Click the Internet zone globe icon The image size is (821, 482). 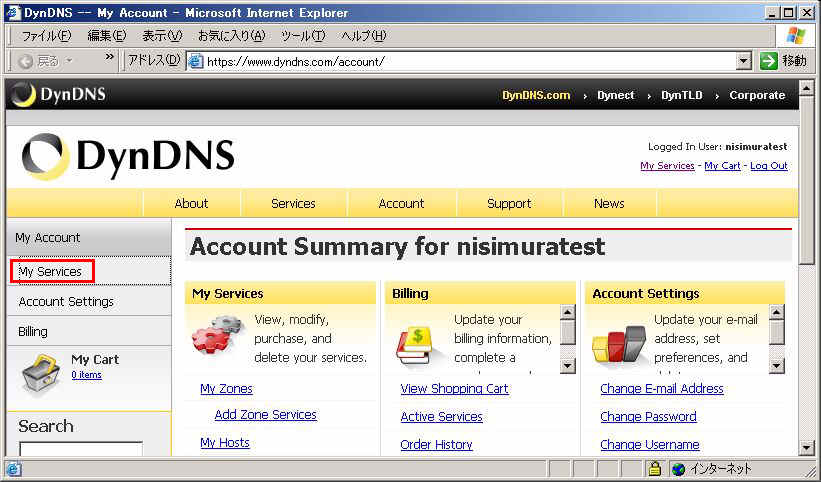tap(679, 468)
